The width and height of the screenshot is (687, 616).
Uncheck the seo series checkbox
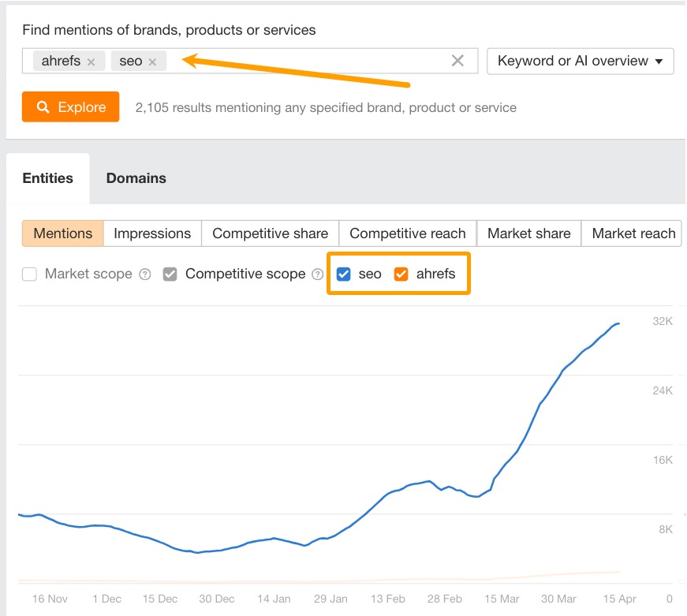pos(344,274)
